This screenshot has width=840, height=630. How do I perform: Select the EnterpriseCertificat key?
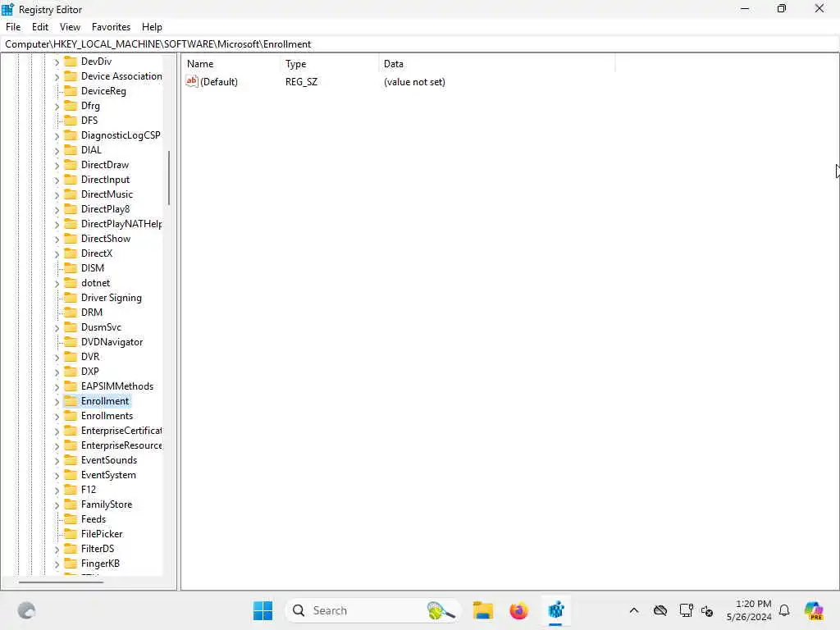point(121,430)
